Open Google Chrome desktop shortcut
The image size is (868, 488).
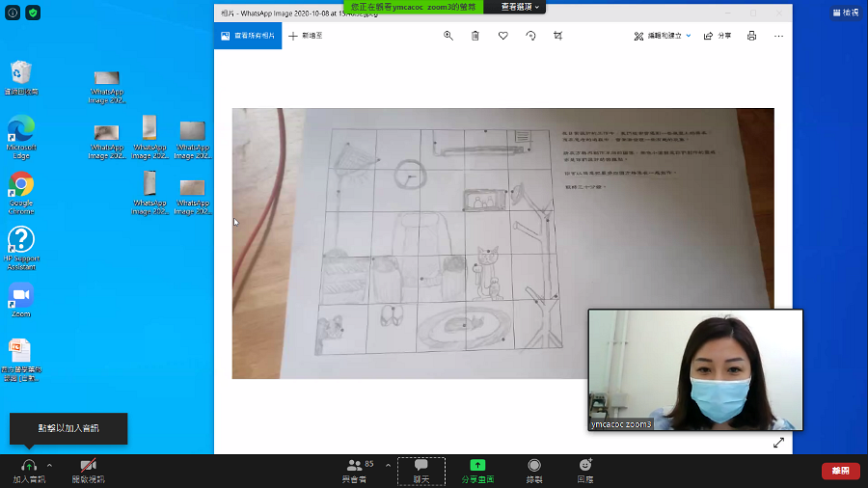tap(21, 193)
